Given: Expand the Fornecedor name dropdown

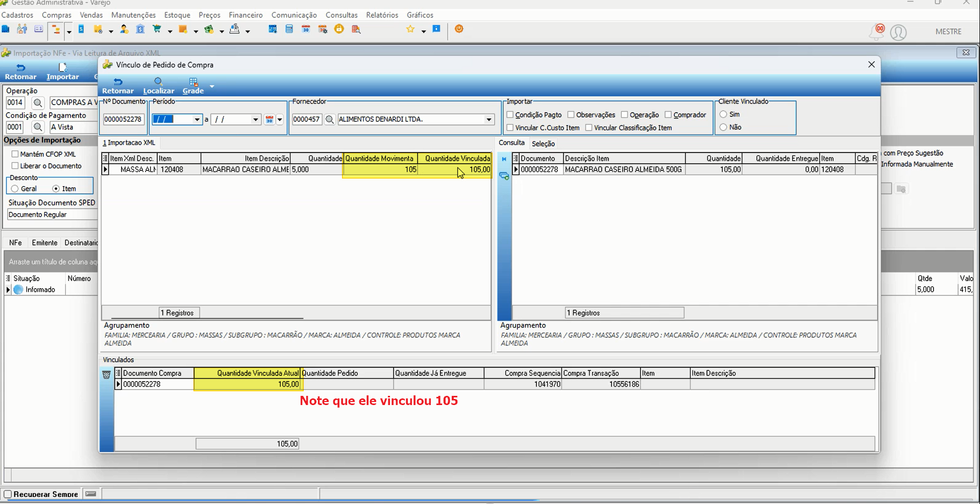Looking at the screenshot, I should (x=489, y=119).
